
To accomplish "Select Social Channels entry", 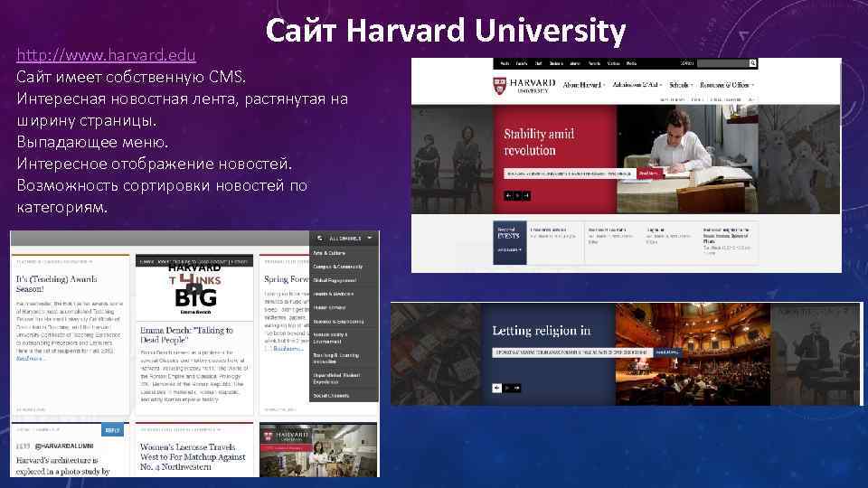I will 331,396.
